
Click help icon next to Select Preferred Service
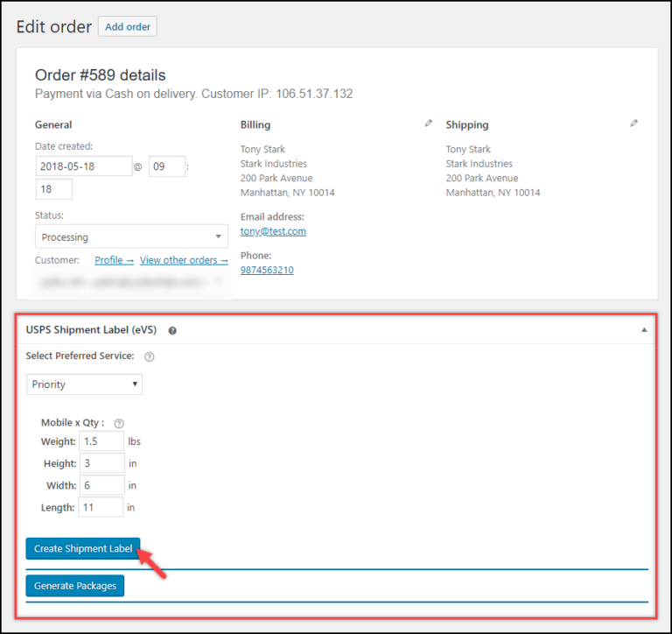(149, 356)
